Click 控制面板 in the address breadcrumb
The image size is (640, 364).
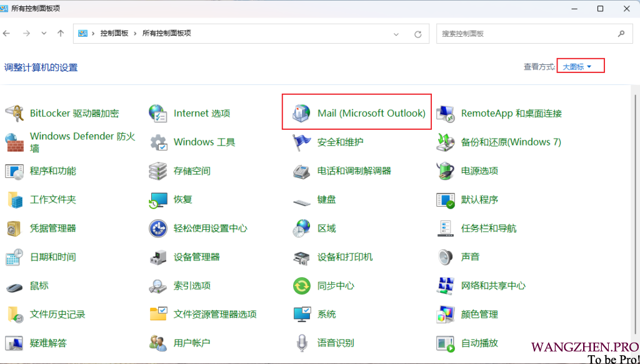coord(114,34)
